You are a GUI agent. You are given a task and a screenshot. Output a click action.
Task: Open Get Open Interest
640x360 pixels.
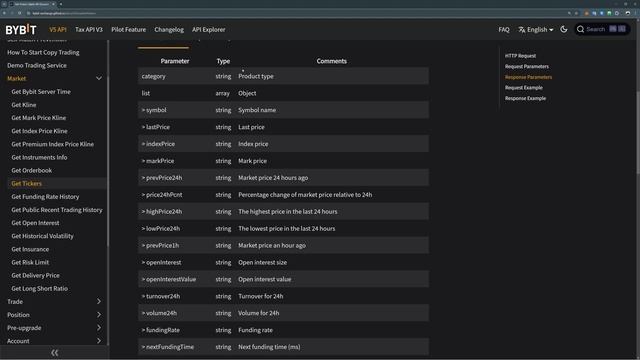(x=35, y=223)
